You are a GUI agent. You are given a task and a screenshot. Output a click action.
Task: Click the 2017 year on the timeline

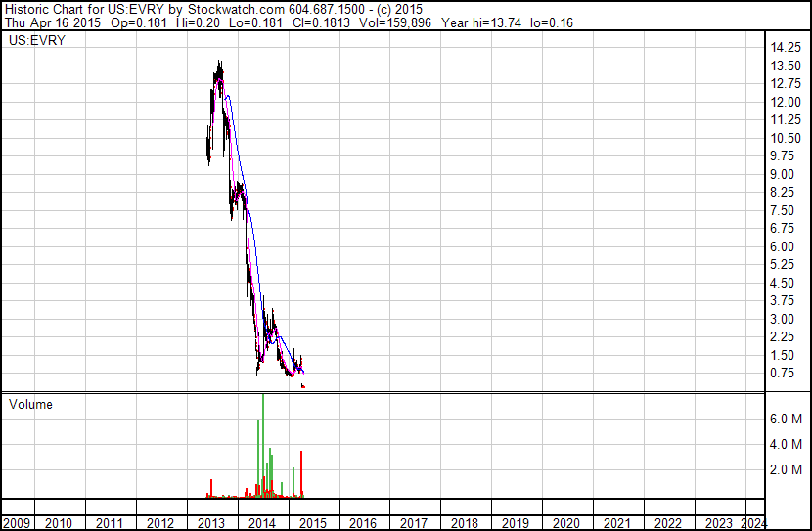pyautogui.click(x=415, y=523)
